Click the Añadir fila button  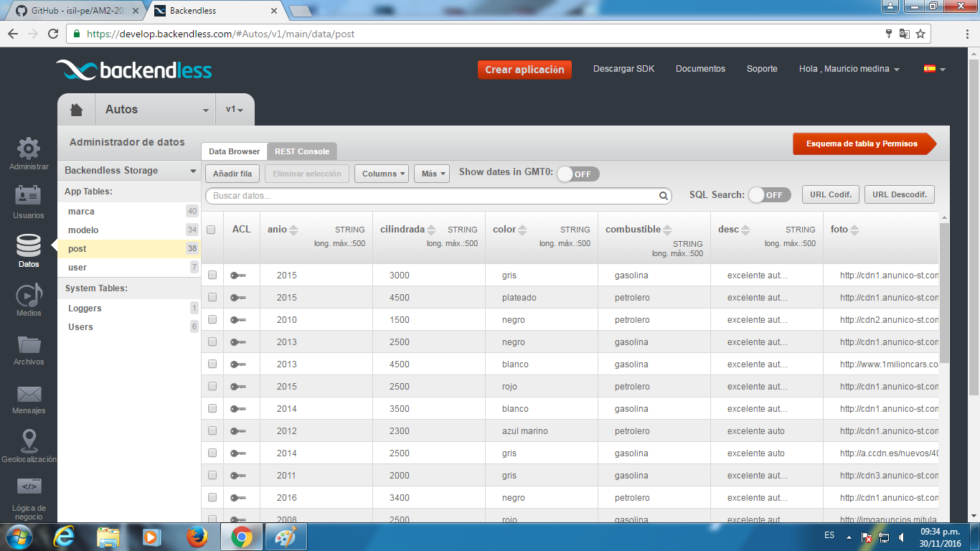232,174
